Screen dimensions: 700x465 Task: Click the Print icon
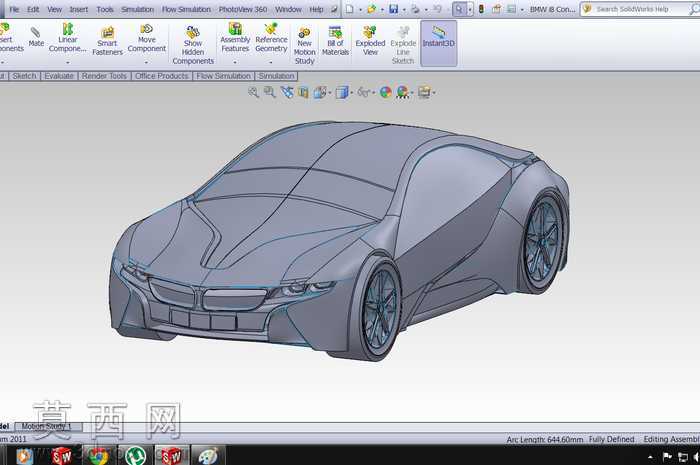pyautogui.click(x=415, y=9)
